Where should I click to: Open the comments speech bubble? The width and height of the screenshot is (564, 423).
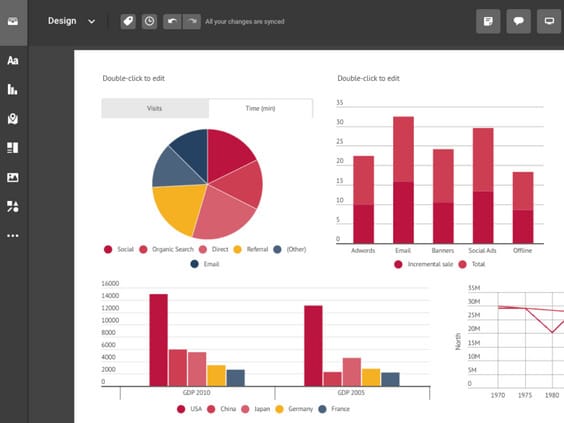tap(518, 22)
